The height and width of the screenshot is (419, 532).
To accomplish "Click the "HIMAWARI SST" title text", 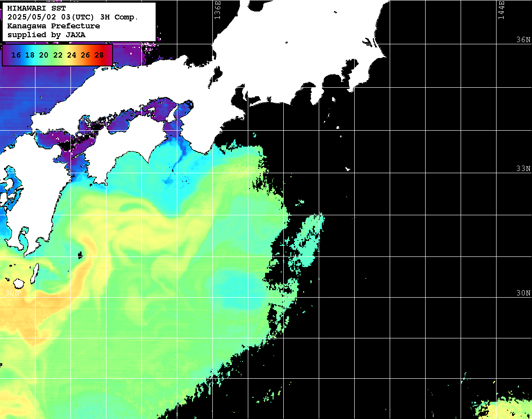I will point(36,8).
